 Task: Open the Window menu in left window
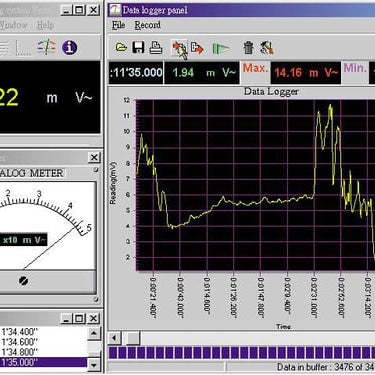pyautogui.click(x=13, y=25)
